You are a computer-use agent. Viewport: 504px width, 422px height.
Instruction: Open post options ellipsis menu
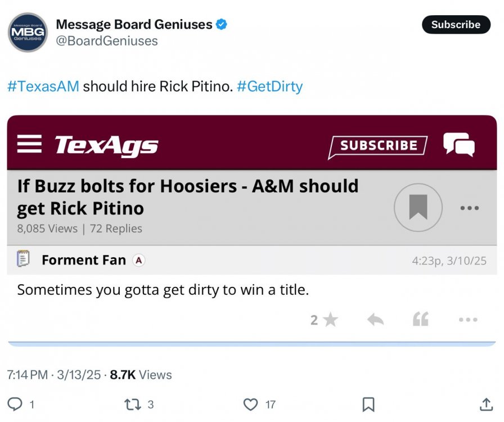(x=467, y=320)
